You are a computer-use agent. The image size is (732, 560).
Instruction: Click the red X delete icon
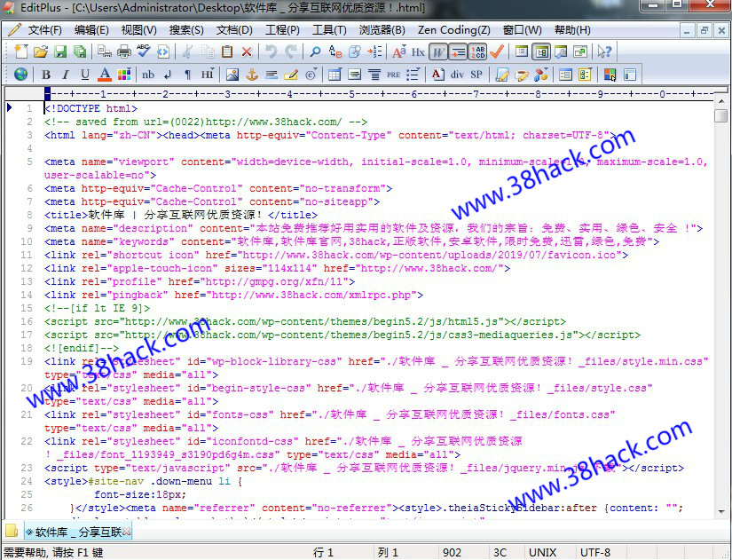coord(247,51)
